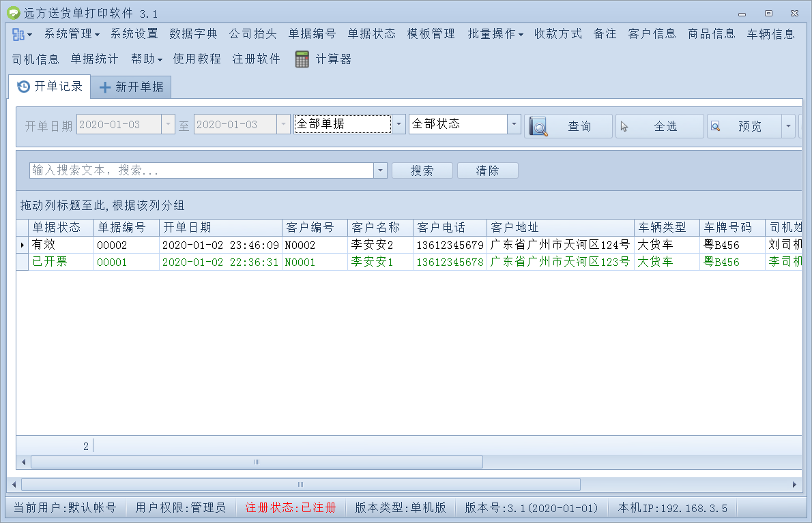Sort by 客户名称 column header
This screenshot has width=812, height=523.
[380, 228]
